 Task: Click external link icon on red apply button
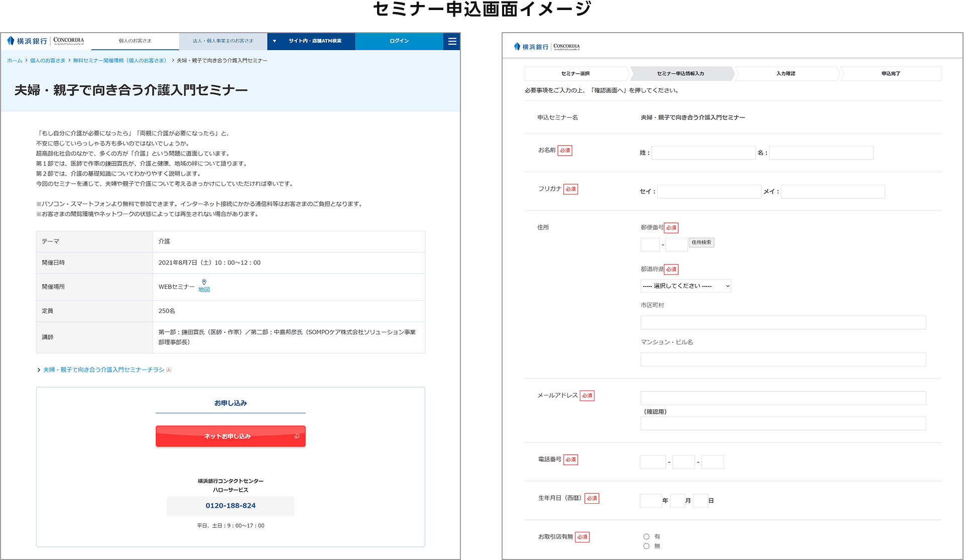tap(297, 436)
